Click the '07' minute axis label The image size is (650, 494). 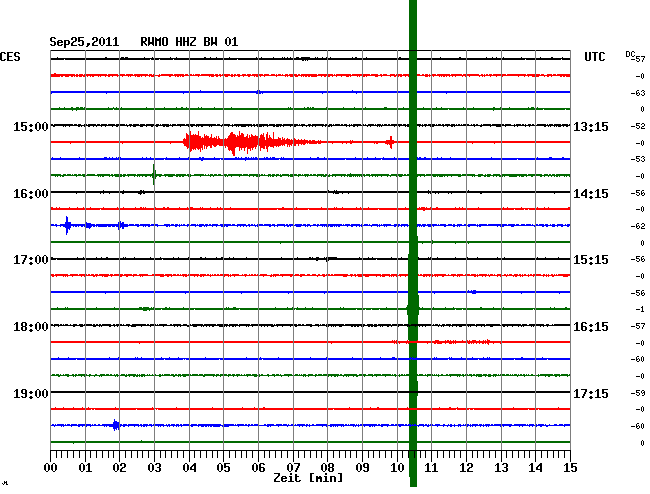pos(293,468)
